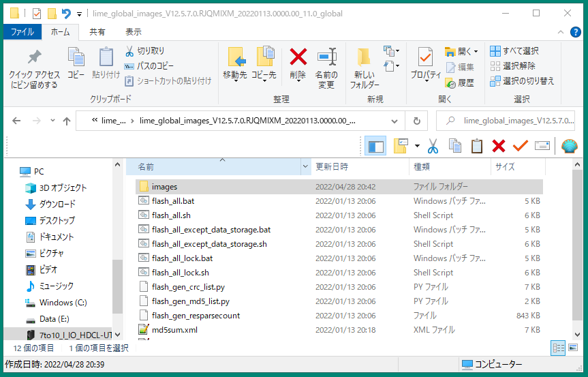The width and height of the screenshot is (588, 377).
Task: Click the orange checkmark toolbar icon
Action: click(520, 146)
